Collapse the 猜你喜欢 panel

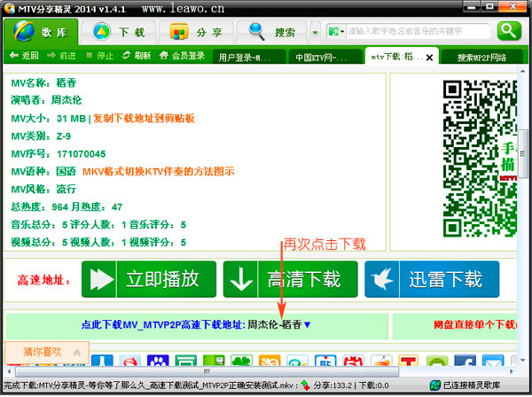pos(77,353)
